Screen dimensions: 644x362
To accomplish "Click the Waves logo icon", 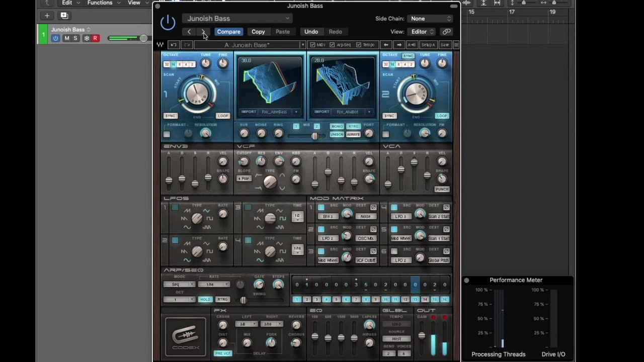I will click(160, 45).
